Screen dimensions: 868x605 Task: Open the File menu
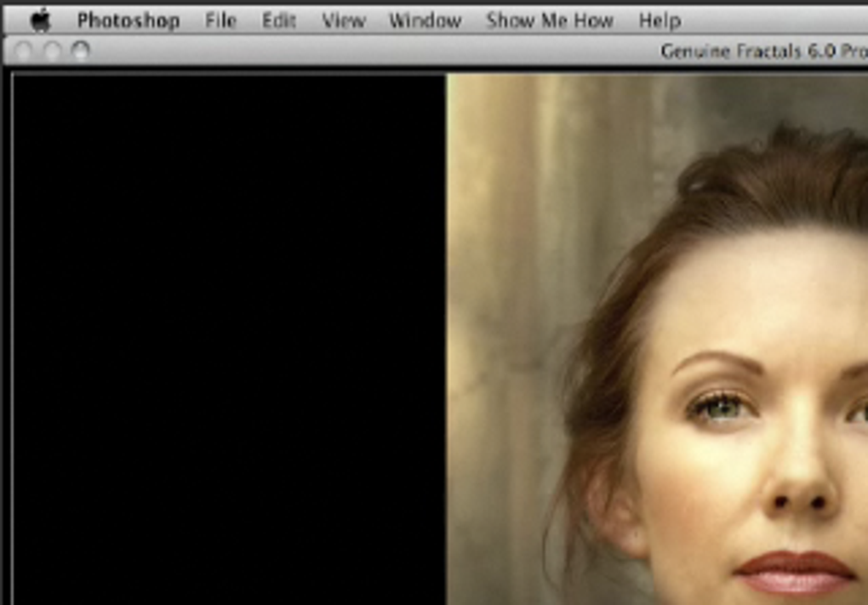click(x=221, y=21)
